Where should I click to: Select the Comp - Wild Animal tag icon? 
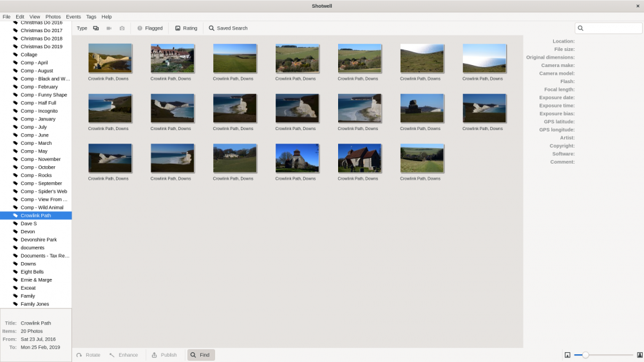pos(15,207)
